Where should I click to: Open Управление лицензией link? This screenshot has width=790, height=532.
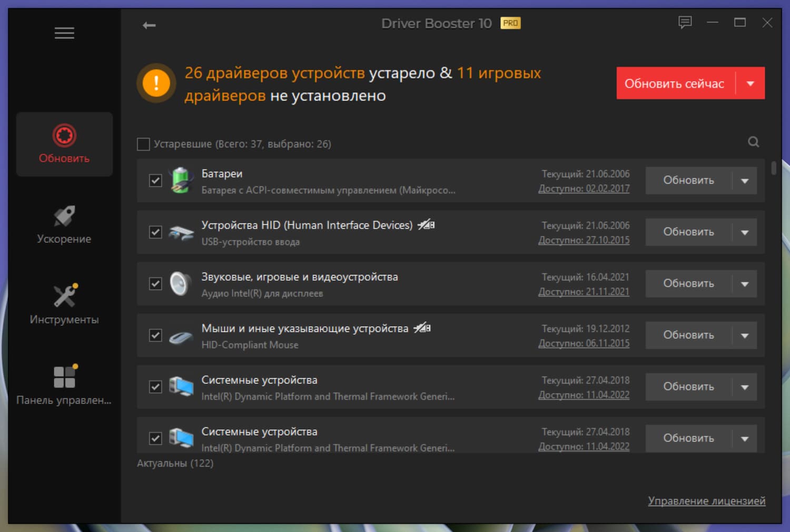coord(706,501)
